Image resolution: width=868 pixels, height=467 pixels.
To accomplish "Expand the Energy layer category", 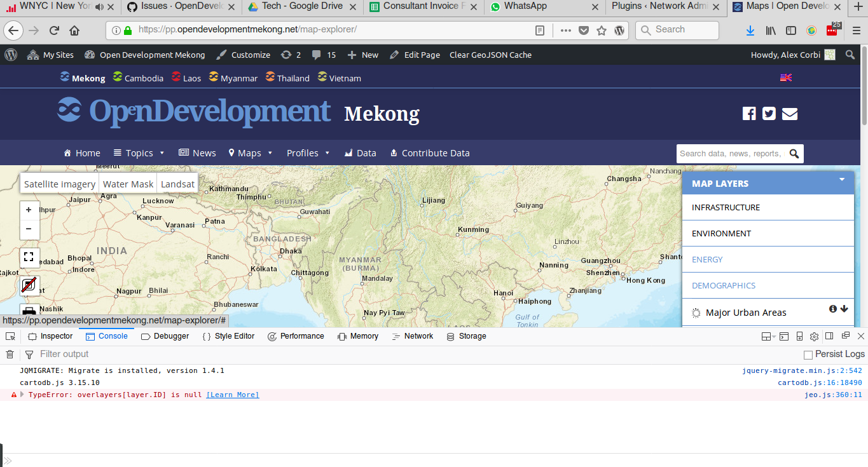I will pyautogui.click(x=768, y=260).
